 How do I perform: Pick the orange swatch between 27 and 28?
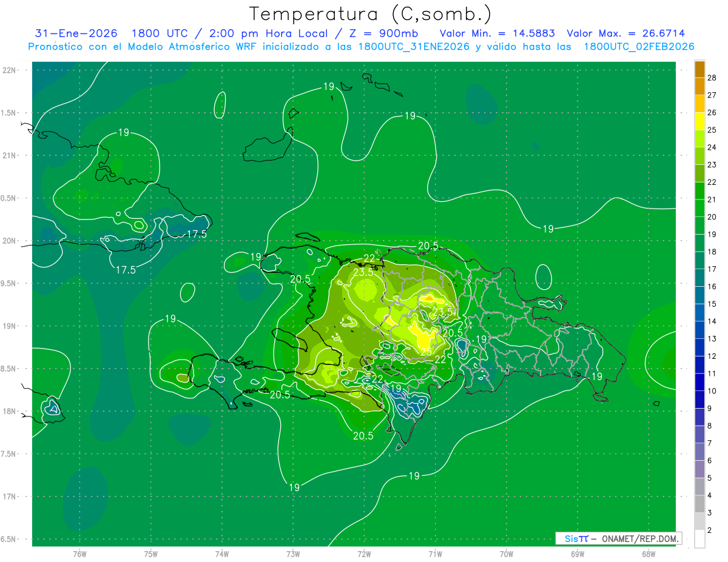click(699, 86)
